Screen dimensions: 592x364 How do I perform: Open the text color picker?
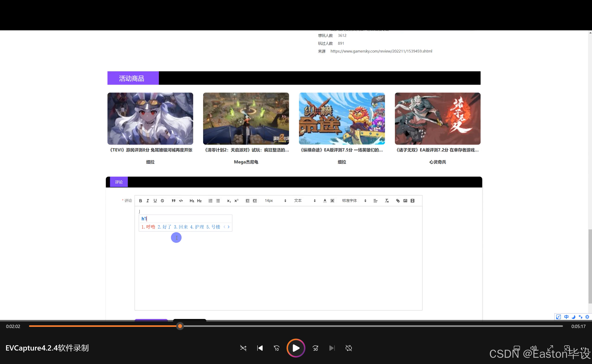(325, 201)
